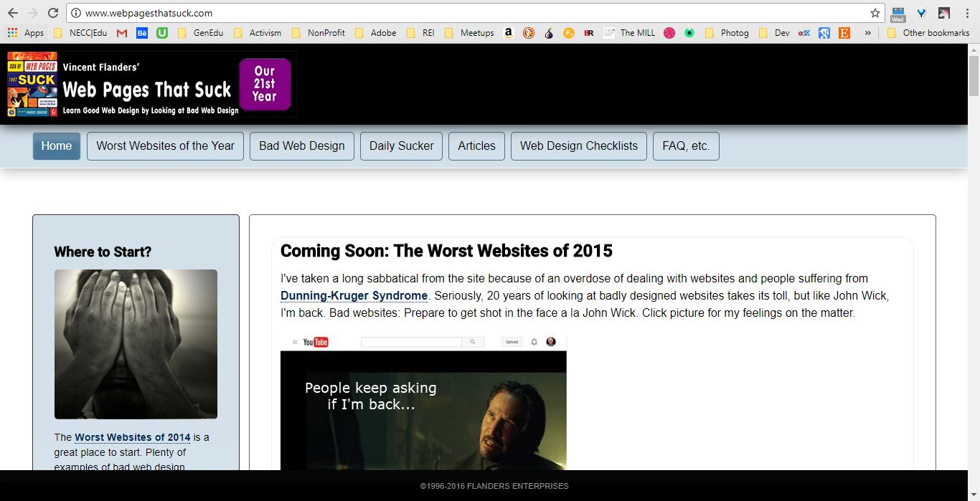Go to Bad Web Design section
Image resolution: width=980 pixels, height=501 pixels.
tap(302, 145)
